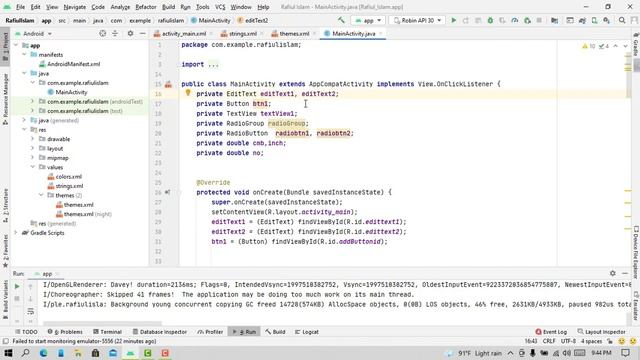The image size is (640, 360).
Task: Open the app run configuration dropdown
Action: pos(368,20)
